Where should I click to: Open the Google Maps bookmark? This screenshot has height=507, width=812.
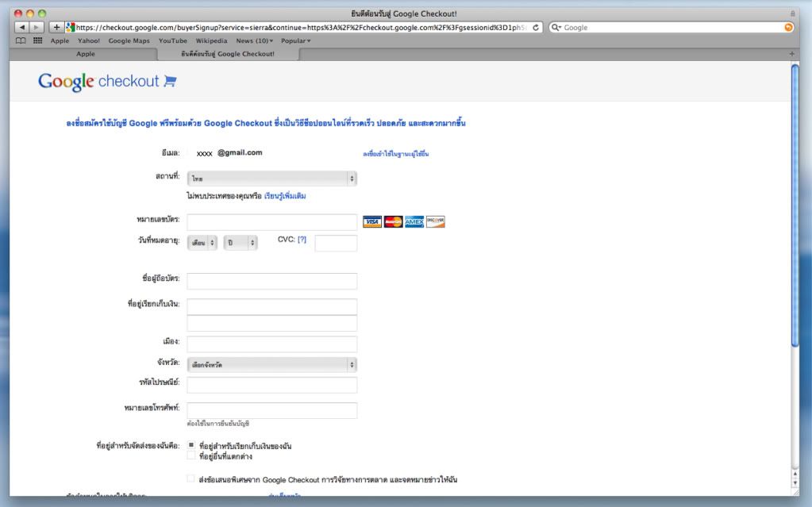point(129,40)
